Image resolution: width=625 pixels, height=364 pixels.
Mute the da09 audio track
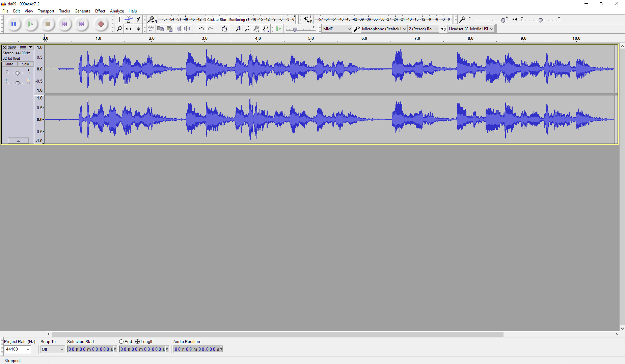point(9,64)
